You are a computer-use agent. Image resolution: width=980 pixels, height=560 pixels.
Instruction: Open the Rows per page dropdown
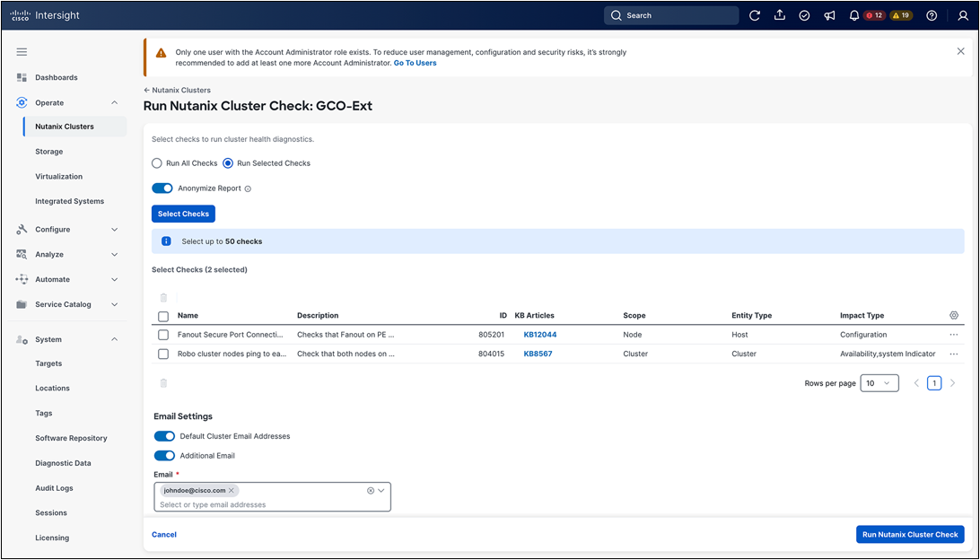pyautogui.click(x=879, y=383)
